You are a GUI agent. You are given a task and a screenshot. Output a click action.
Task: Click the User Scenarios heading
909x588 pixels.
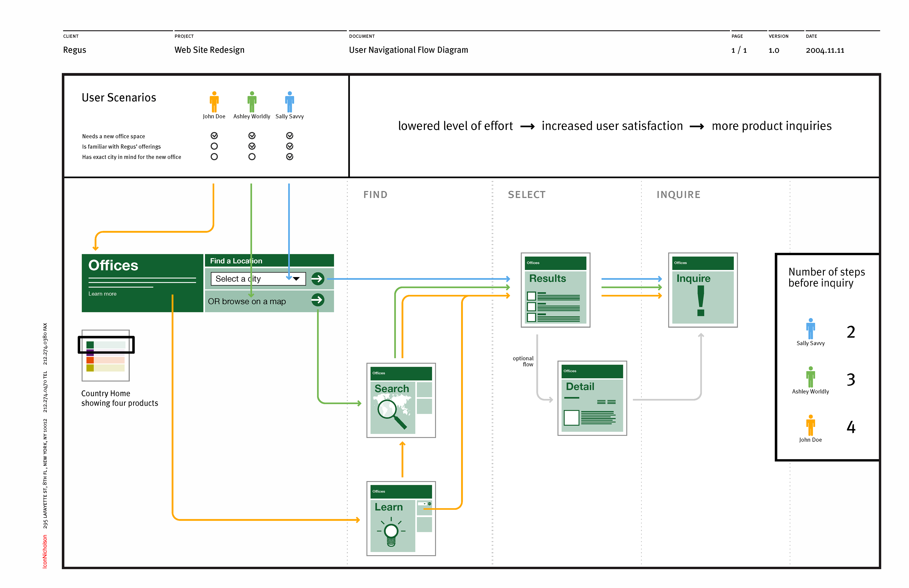tap(119, 98)
